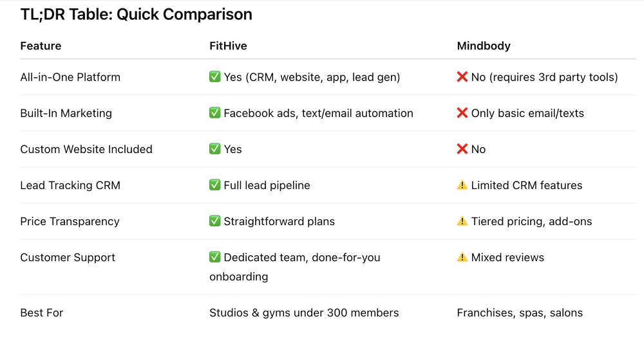Click 'Studios & gyms under 300 members' cell

[304, 313]
